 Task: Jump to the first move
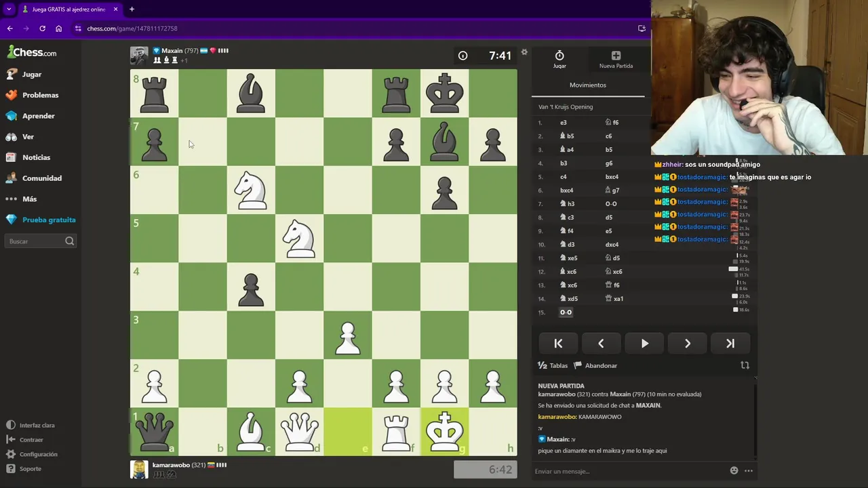pos(558,344)
